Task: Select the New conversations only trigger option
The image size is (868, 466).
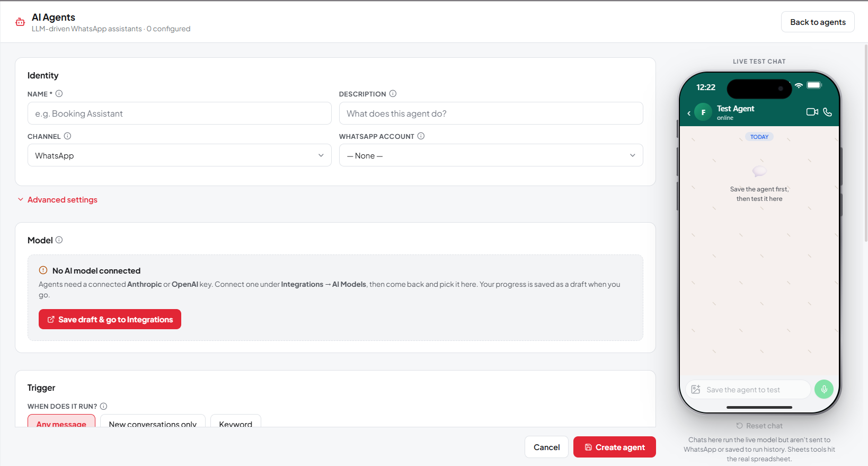Action: (153, 421)
